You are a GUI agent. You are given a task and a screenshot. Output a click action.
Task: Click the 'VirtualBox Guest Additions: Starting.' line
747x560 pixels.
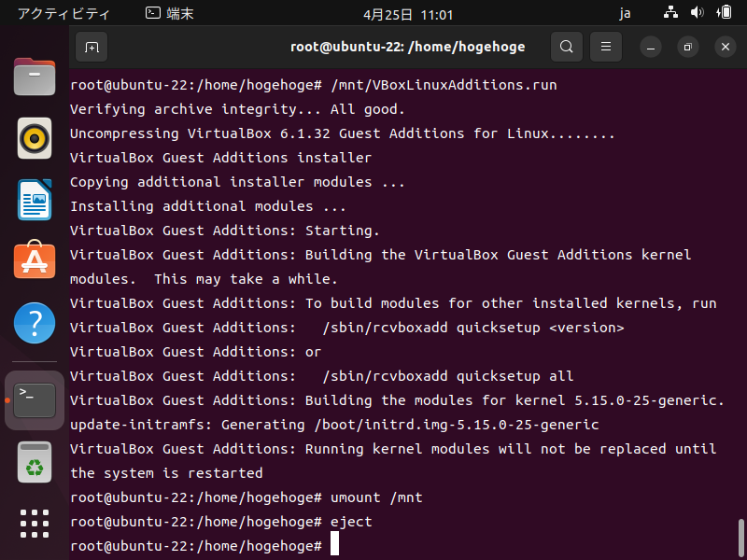point(225,231)
